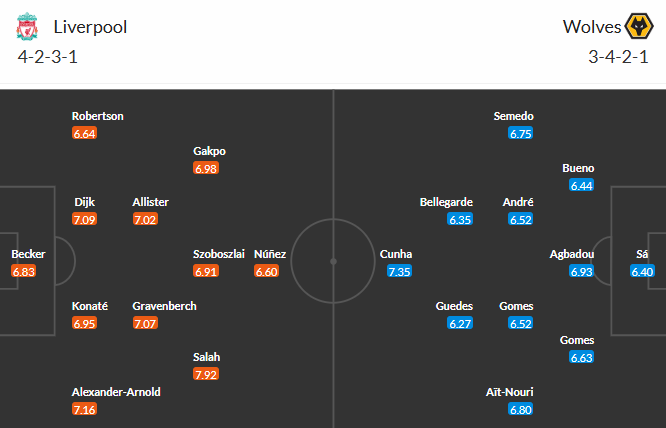Click Dijk's 7.09 rating badge
Screen dimensions: 666x428
tap(85, 220)
